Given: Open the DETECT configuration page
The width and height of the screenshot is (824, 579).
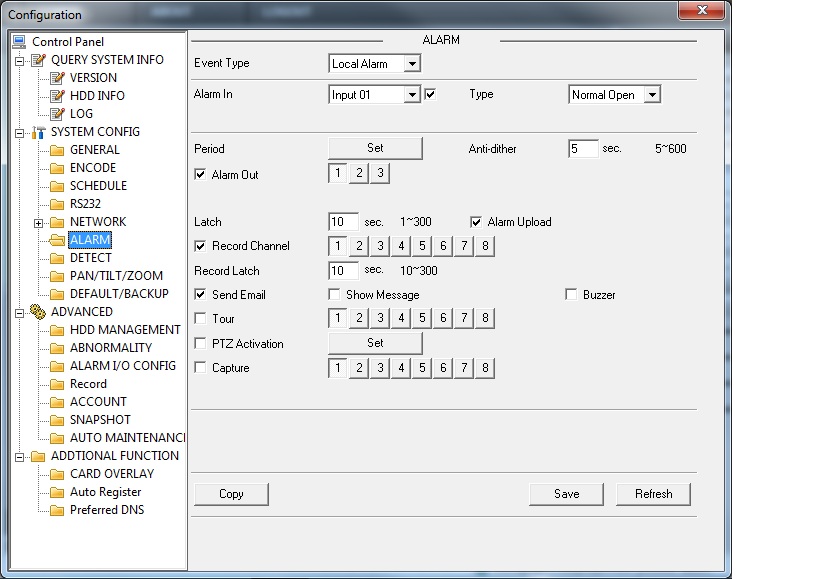Looking at the screenshot, I should (x=90, y=258).
